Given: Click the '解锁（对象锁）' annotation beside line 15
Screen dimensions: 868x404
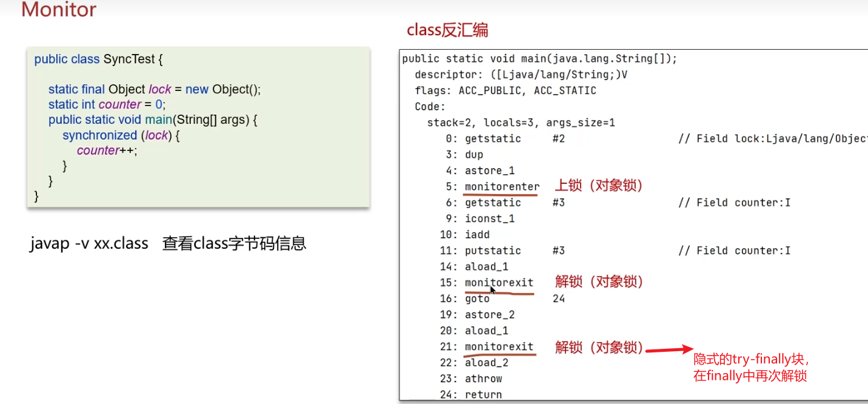Looking at the screenshot, I should [x=599, y=281].
